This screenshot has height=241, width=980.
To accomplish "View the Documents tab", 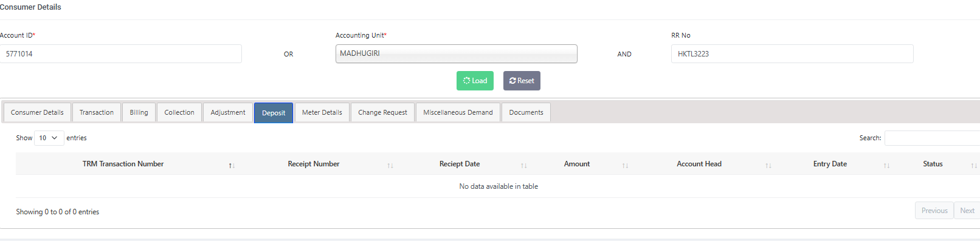I will coord(526,112).
